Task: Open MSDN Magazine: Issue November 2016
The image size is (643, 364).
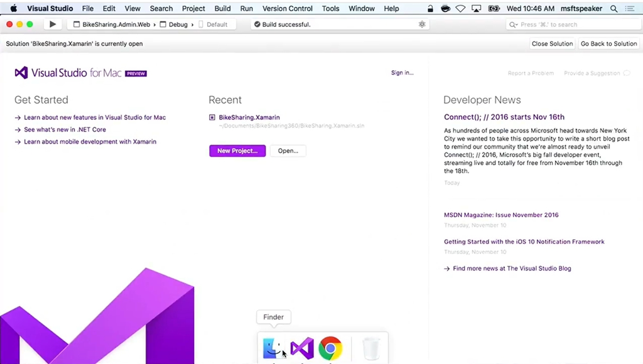Action: coord(501,215)
